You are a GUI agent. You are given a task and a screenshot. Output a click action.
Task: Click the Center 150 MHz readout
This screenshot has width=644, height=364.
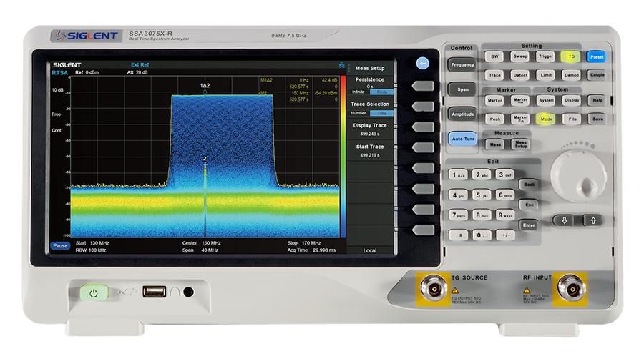(202, 243)
